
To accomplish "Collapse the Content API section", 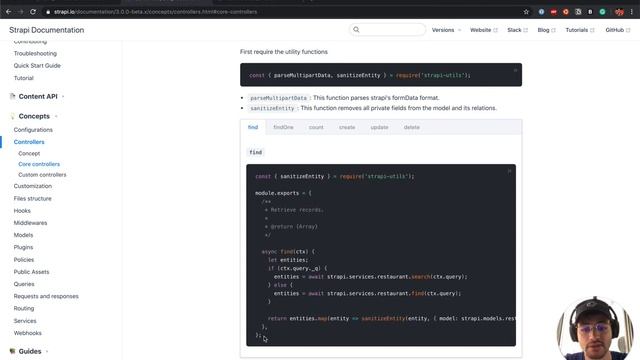I will pos(38,96).
